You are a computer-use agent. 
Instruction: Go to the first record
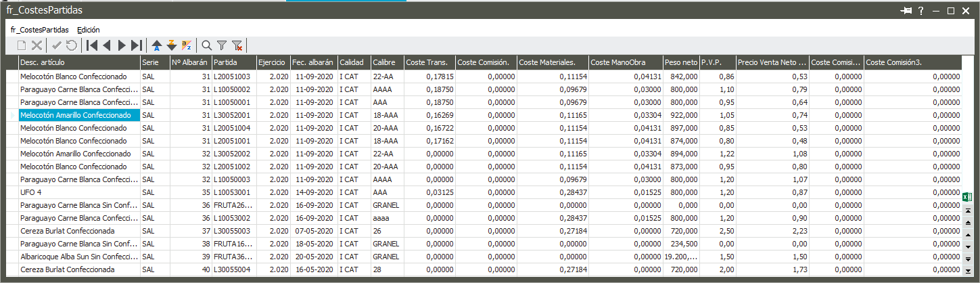92,45
